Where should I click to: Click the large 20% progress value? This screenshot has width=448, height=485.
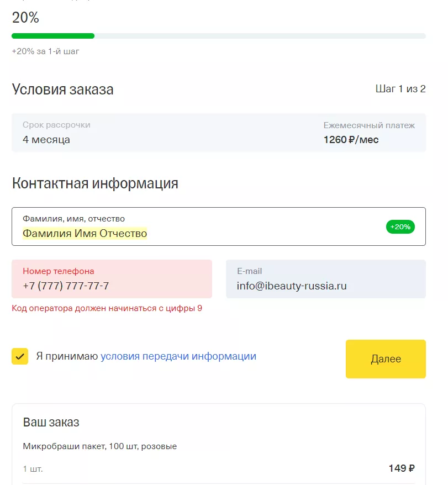coord(25,18)
